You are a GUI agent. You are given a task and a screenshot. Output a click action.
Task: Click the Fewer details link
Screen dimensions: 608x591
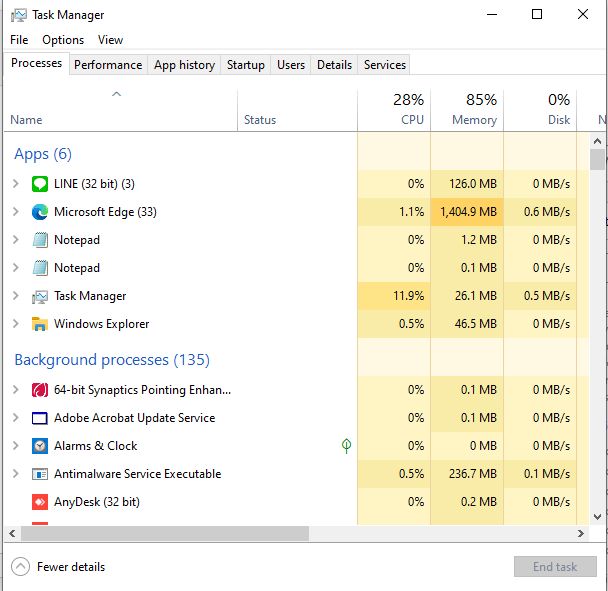click(x=71, y=567)
